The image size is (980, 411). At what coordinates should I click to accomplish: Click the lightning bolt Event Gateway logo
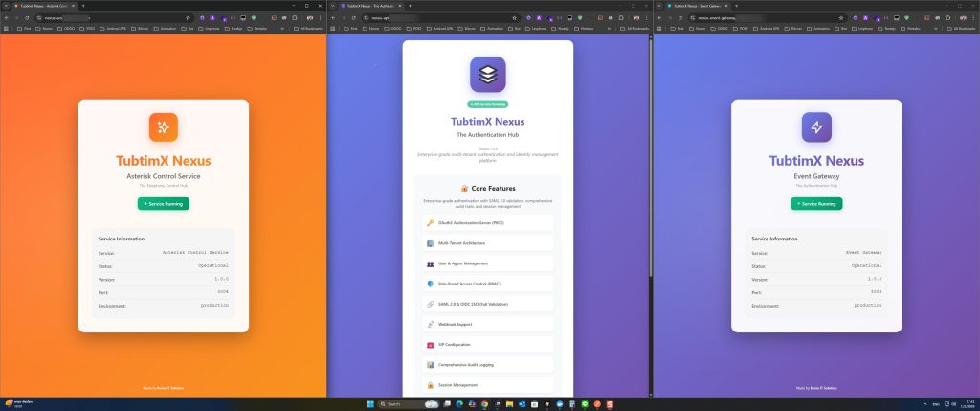pos(816,127)
